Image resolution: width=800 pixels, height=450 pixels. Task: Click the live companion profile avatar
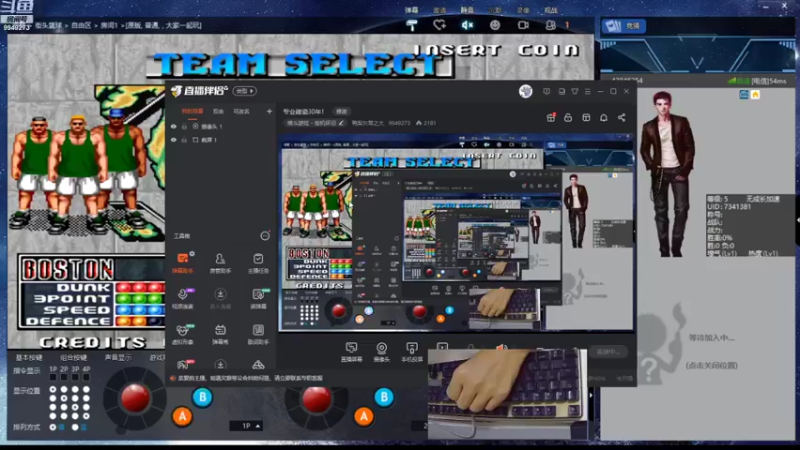click(x=526, y=91)
